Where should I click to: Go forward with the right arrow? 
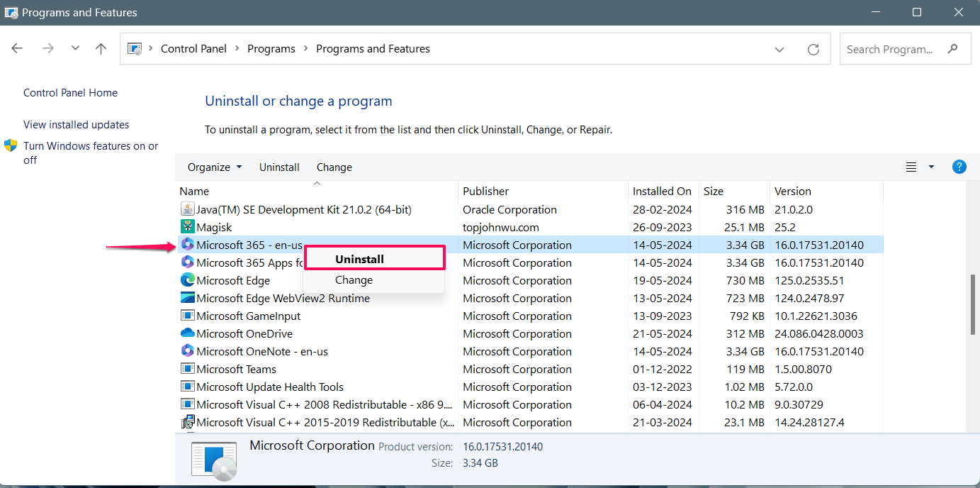click(x=48, y=49)
